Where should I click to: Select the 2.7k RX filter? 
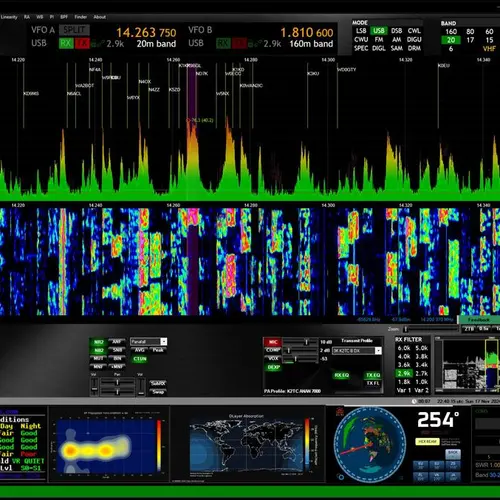(422, 373)
